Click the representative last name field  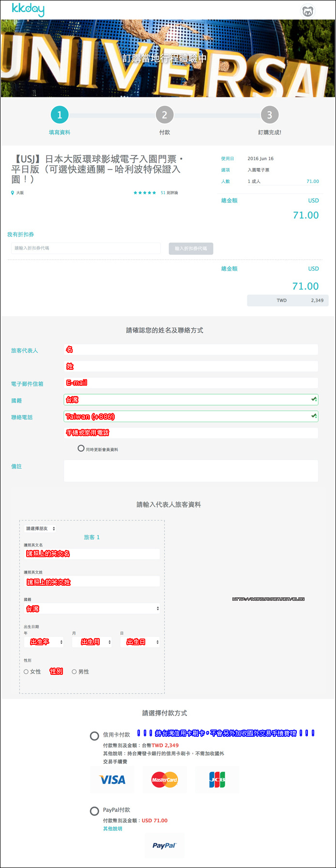(191, 366)
